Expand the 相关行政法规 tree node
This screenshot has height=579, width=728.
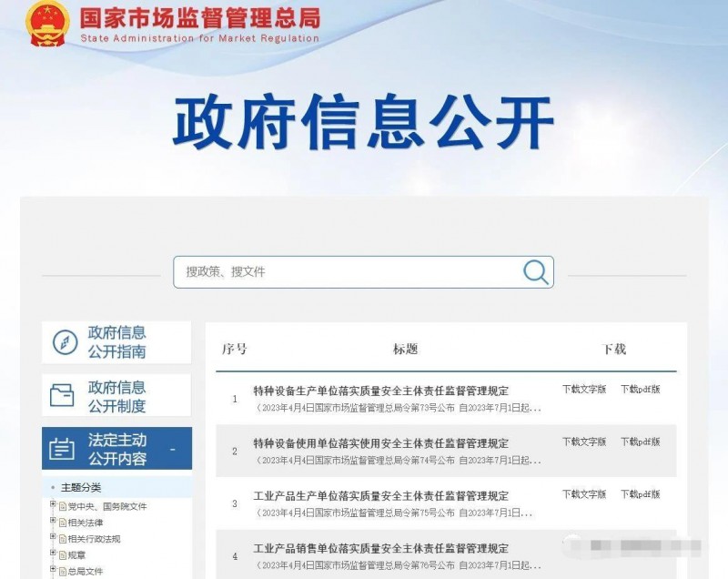[x=53, y=538]
